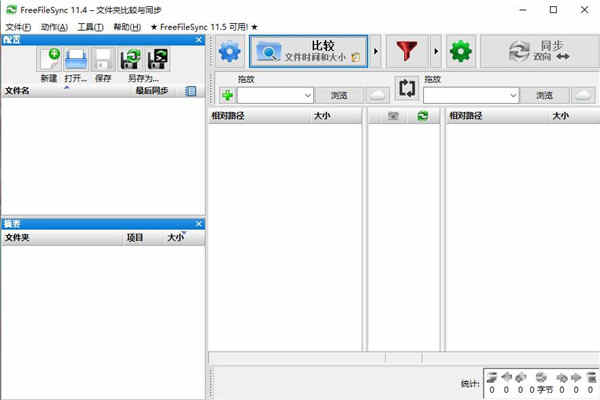Swap sides with the swap icon
Viewport: 600px width, 400px height.
pyautogui.click(x=406, y=88)
